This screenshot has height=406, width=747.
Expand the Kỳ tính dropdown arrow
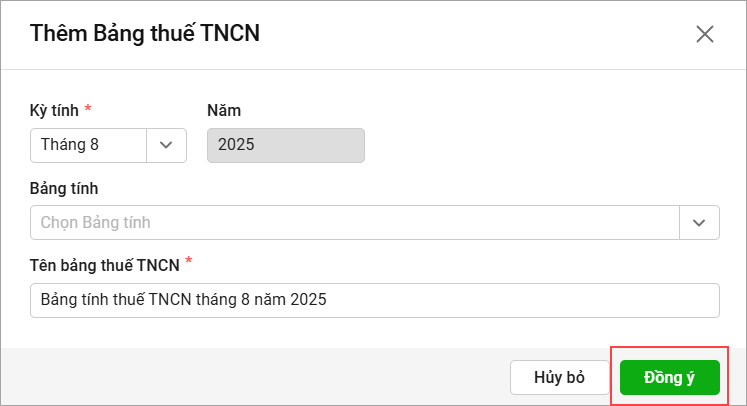coord(167,145)
